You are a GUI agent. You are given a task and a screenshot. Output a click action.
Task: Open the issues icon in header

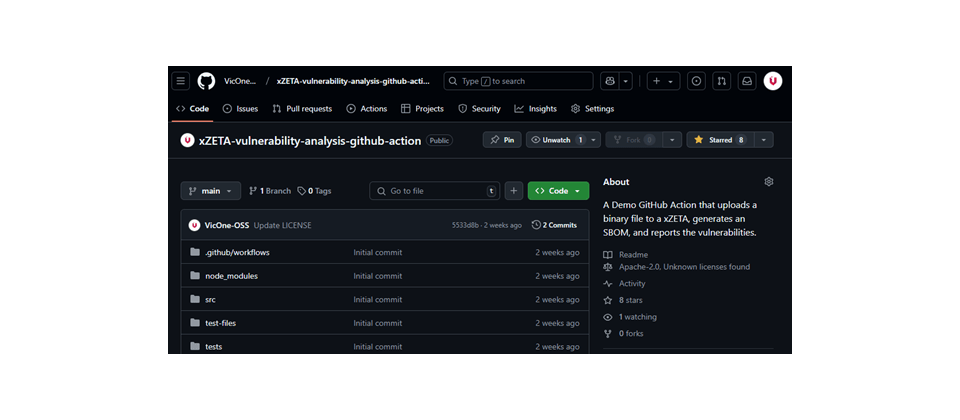click(x=696, y=81)
